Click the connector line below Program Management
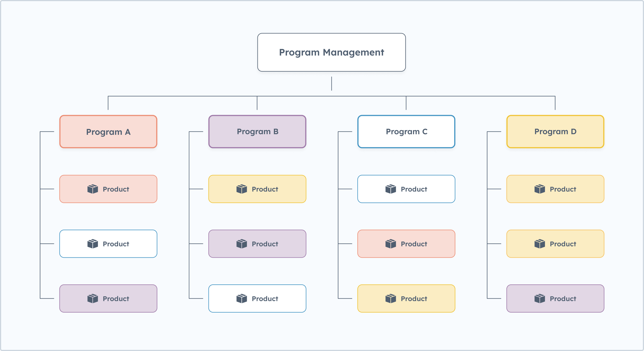 click(331, 84)
